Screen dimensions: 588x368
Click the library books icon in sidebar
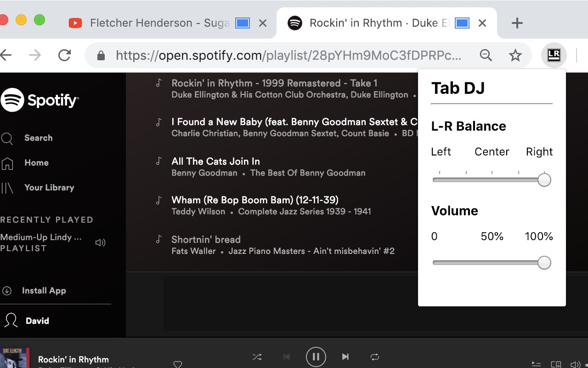[x=7, y=188]
